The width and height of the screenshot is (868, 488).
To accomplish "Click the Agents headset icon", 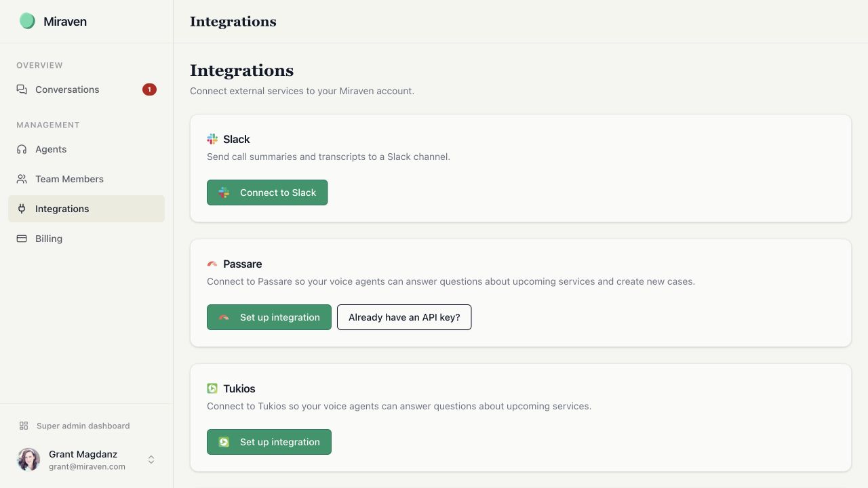I will (22, 149).
